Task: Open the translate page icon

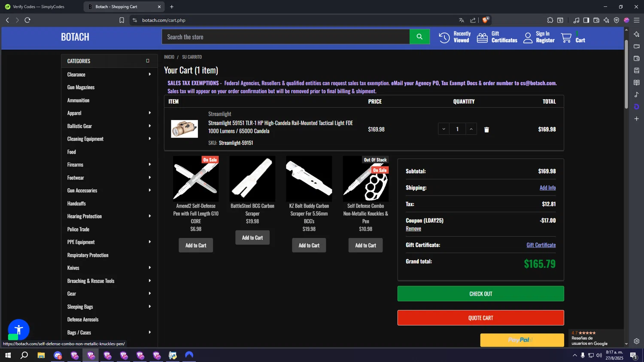Action: point(462,20)
